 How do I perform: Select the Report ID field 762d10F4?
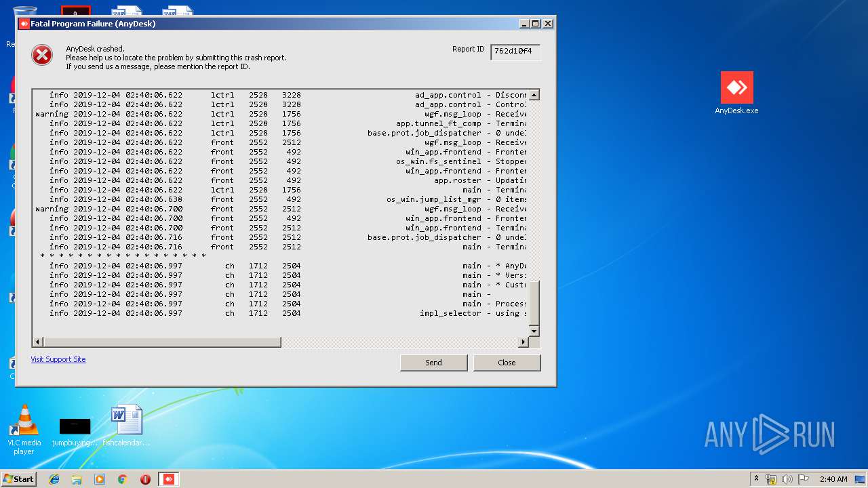tap(515, 52)
